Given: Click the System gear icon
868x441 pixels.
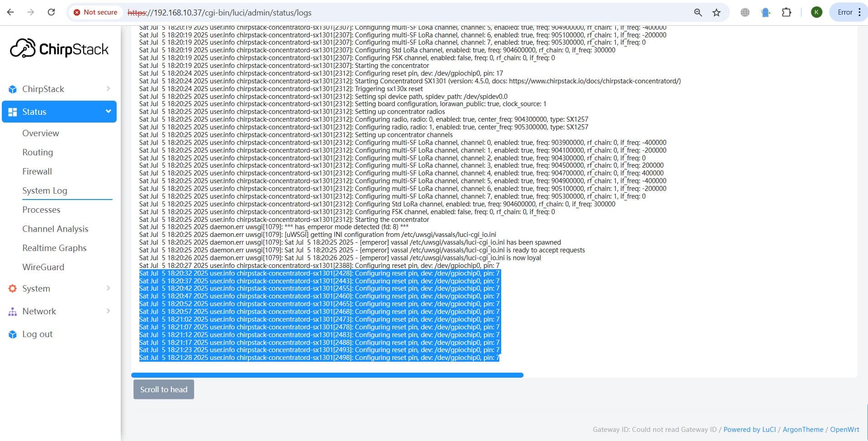Looking at the screenshot, I should pos(13,288).
